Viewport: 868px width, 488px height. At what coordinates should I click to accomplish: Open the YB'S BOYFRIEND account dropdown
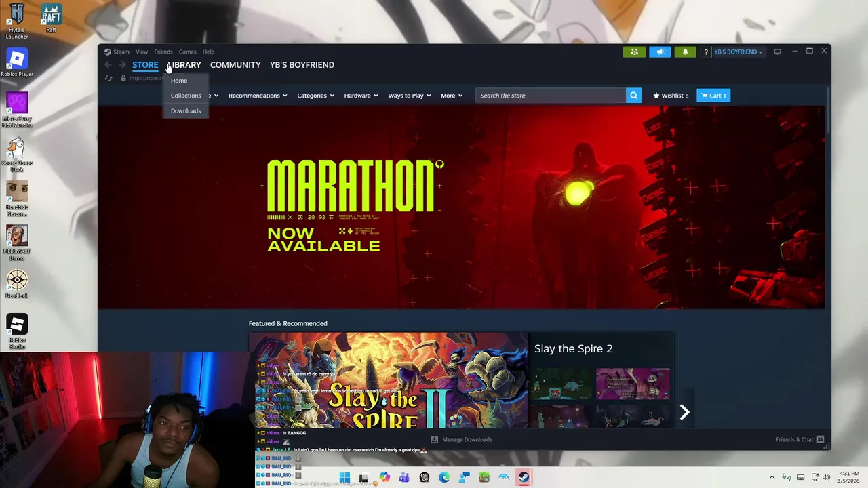pos(738,52)
